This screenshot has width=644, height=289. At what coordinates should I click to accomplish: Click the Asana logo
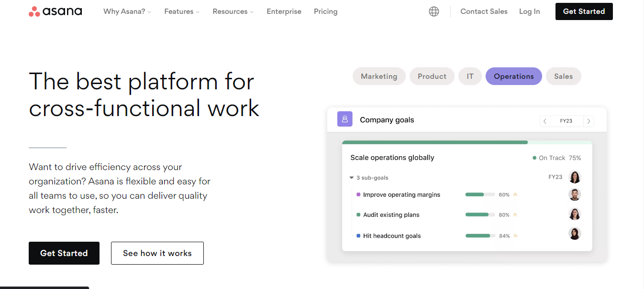pos(55,11)
